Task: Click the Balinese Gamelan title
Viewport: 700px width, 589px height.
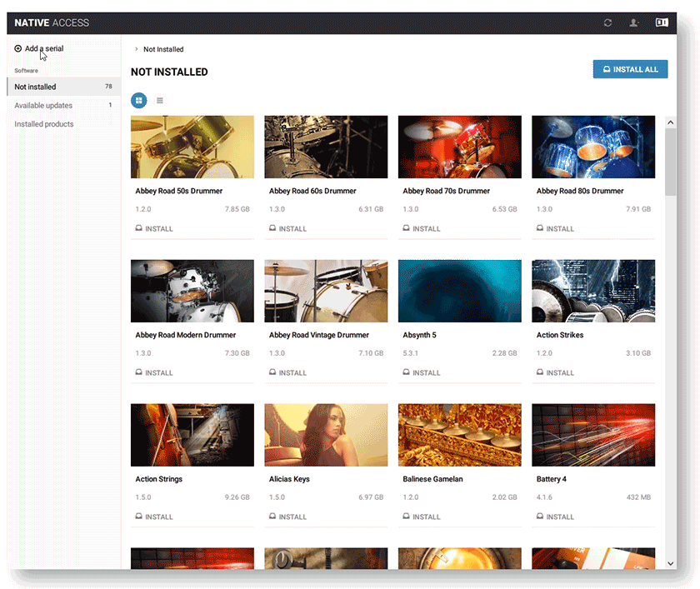Action: 432,479
